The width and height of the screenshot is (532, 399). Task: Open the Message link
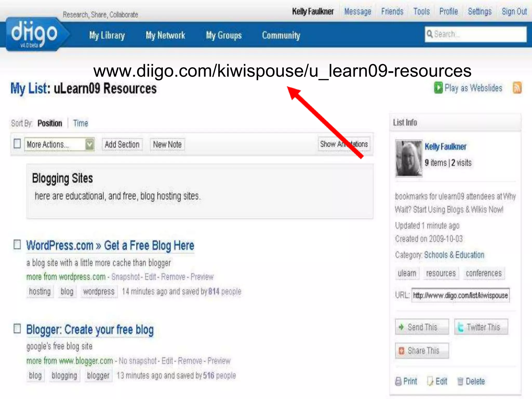[358, 12]
